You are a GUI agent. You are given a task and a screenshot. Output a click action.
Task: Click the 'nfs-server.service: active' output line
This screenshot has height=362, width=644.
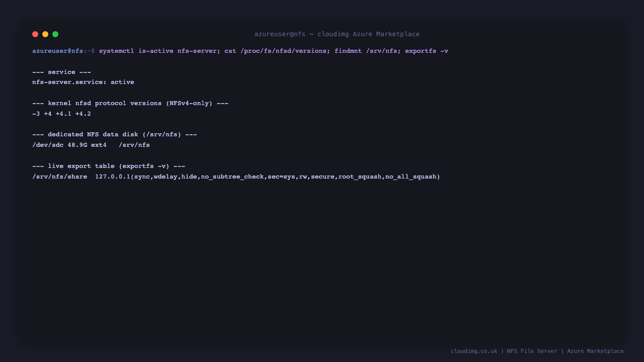[x=83, y=82]
